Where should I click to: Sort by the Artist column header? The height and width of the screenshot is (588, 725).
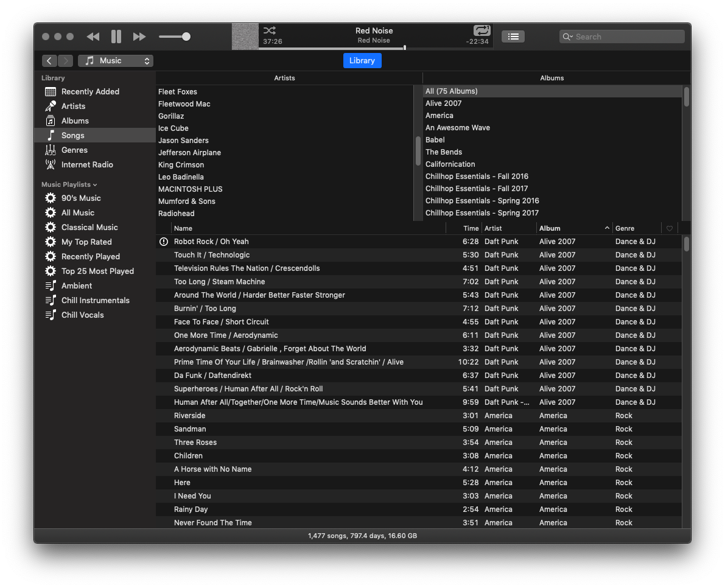(509, 228)
